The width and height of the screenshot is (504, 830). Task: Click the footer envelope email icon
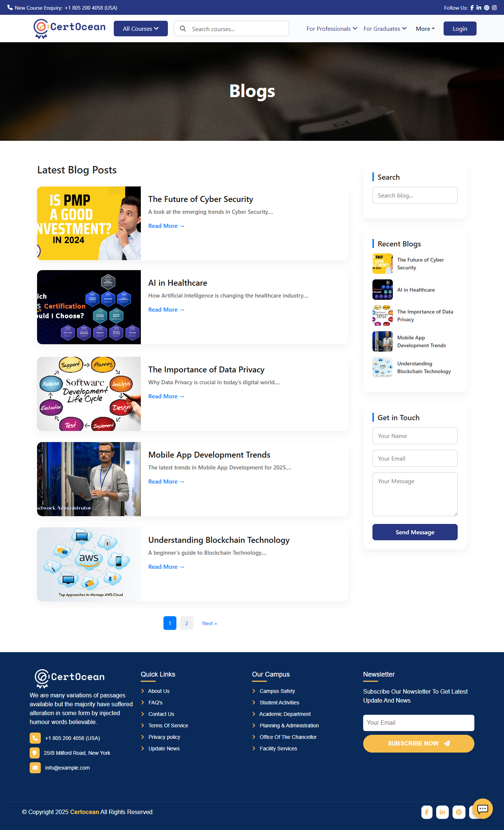pyautogui.click(x=35, y=768)
